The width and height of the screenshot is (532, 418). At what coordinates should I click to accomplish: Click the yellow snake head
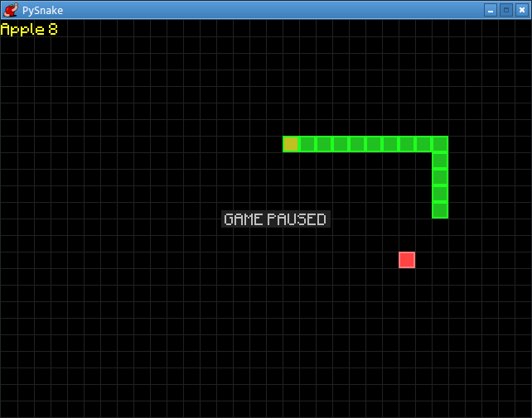(x=291, y=144)
